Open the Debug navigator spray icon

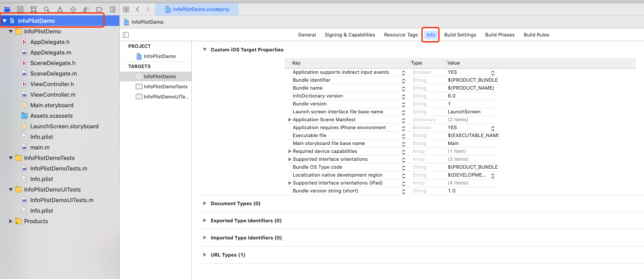[x=86, y=9]
